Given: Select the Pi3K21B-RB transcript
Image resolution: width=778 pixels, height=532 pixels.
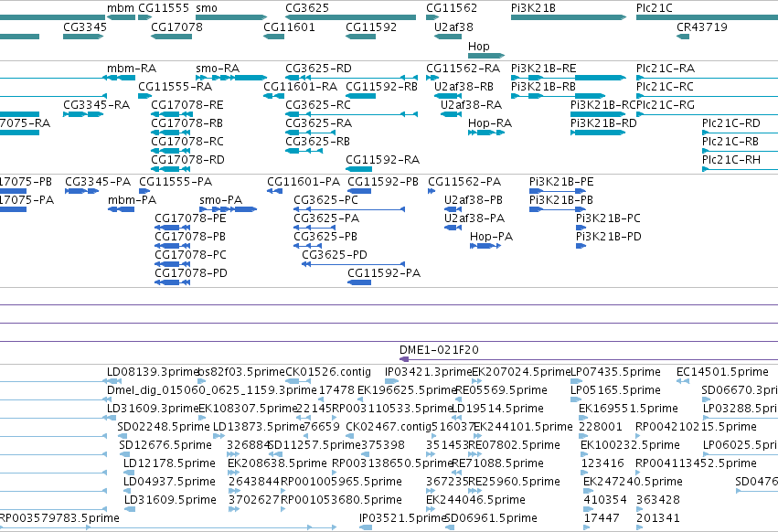Looking at the screenshot, I should (559, 96).
